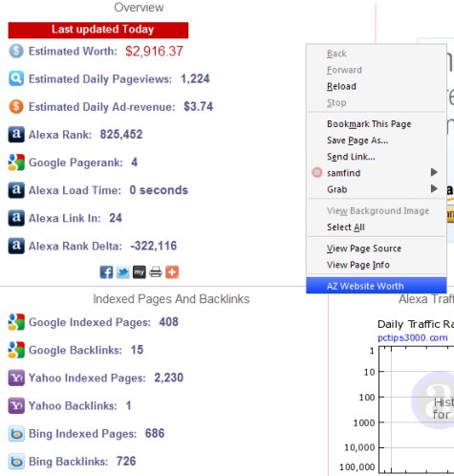The height and width of the screenshot is (476, 454).
Task: Open the pctips3000.com link
Action: coord(413,337)
